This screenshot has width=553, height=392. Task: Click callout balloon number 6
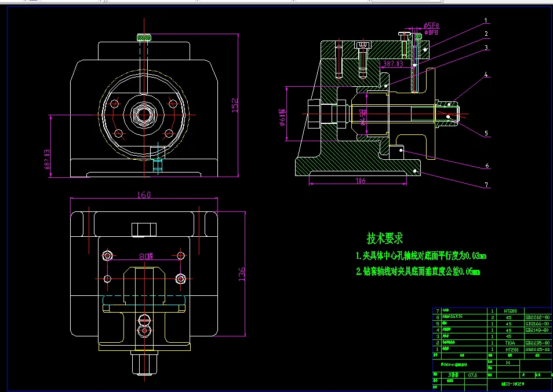coord(487,166)
